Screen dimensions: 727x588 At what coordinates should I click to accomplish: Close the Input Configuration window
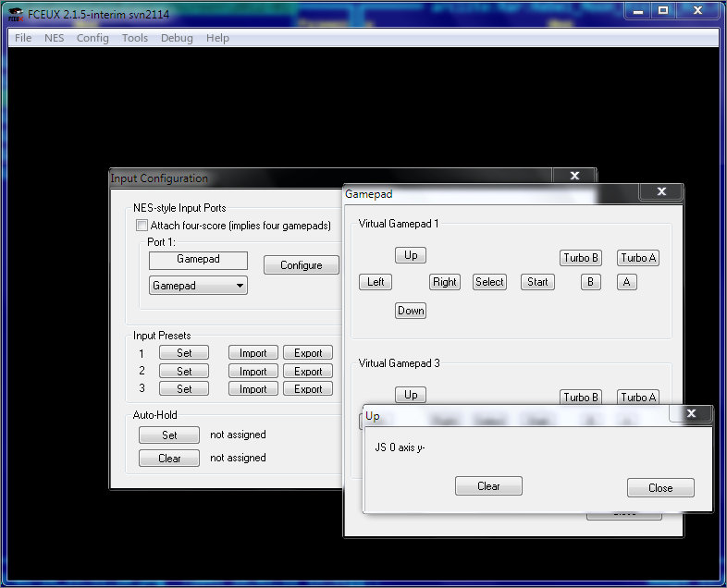point(575,176)
